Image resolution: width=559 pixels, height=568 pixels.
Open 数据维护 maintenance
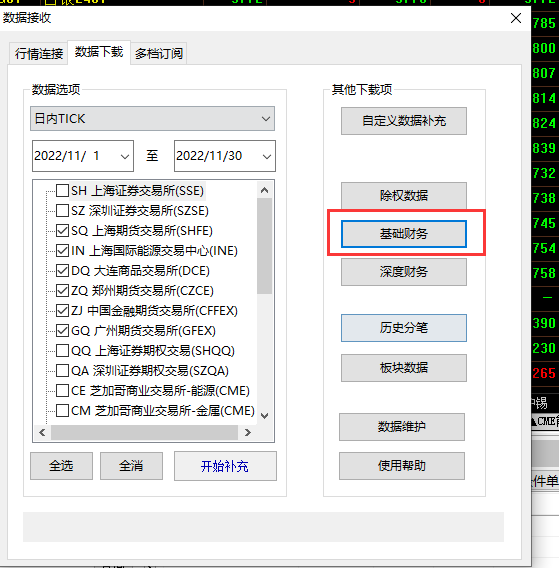(402, 427)
